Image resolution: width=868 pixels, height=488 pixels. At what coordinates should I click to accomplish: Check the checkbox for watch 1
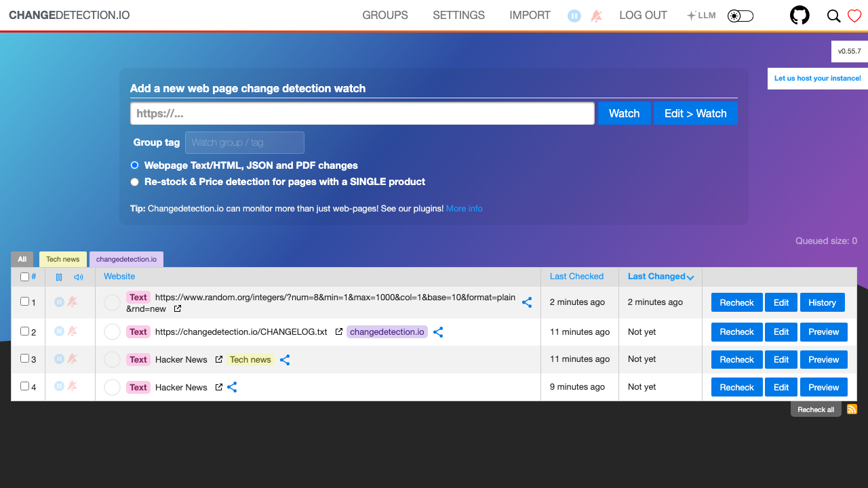pos(25,302)
